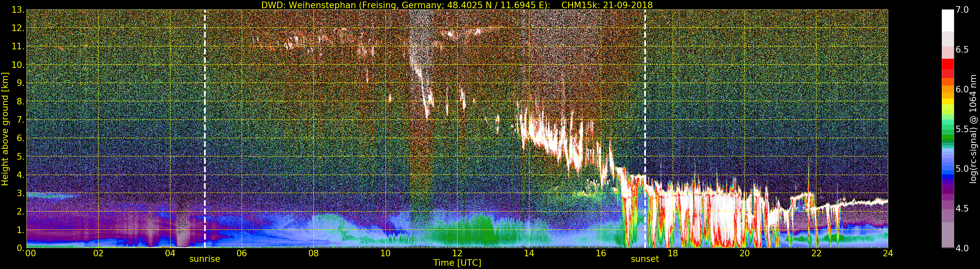Screen dimensions: 980x269
Task: Select the '24' time axis tick label
Action: click(888, 253)
